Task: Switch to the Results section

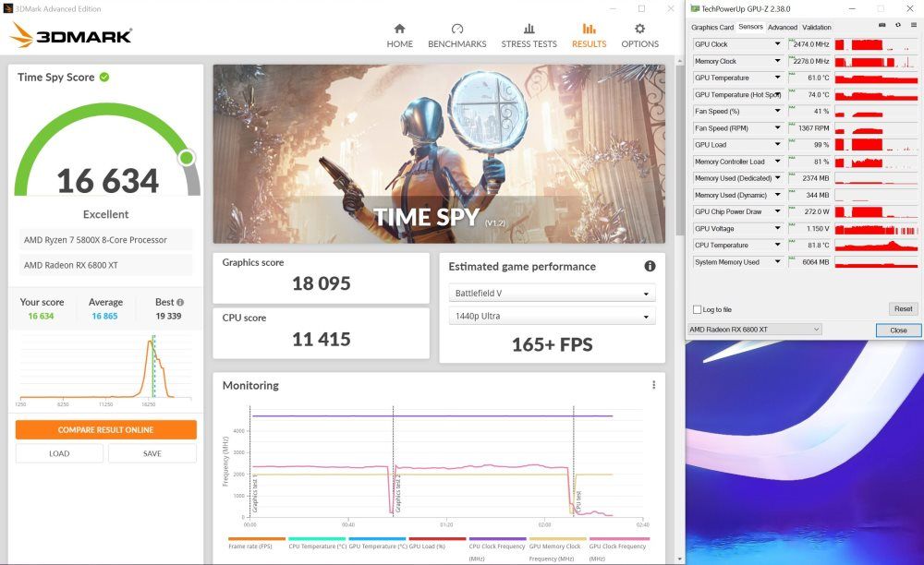Action: [x=589, y=35]
